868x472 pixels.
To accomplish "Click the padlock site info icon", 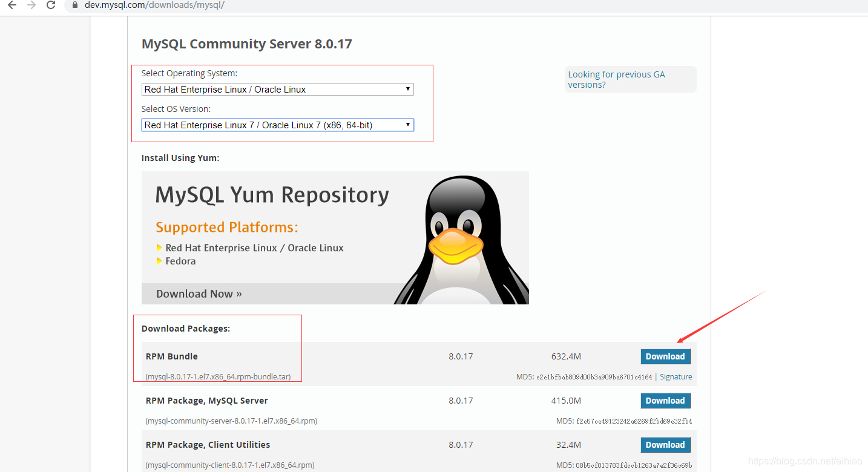I will coord(75,5).
